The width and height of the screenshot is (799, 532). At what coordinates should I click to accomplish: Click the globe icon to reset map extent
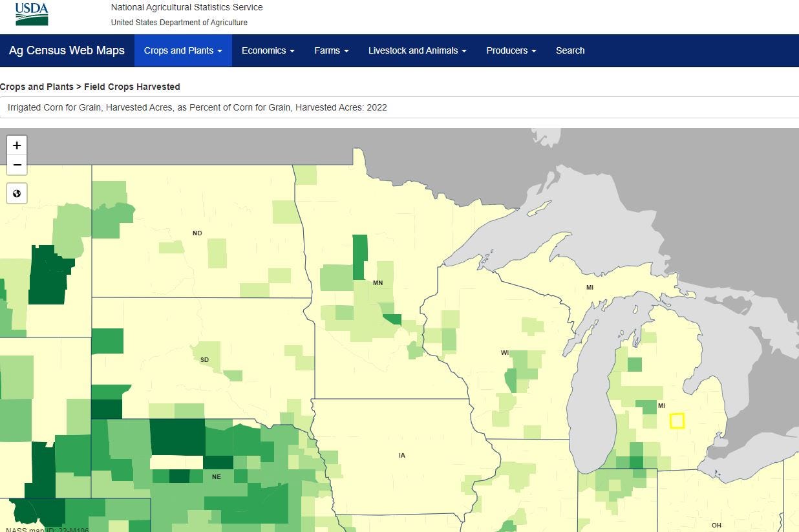tap(16, 193)
